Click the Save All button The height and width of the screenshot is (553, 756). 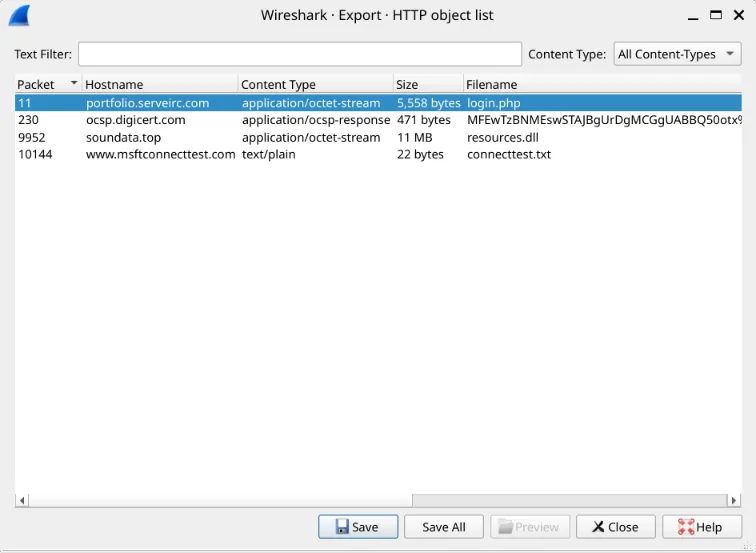pyautogui.click(x=444, y=526)
